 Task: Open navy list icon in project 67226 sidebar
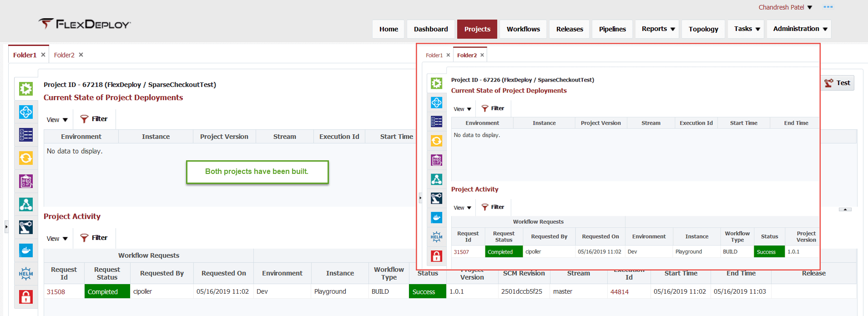pyautogui.click(x=437, y=122)
